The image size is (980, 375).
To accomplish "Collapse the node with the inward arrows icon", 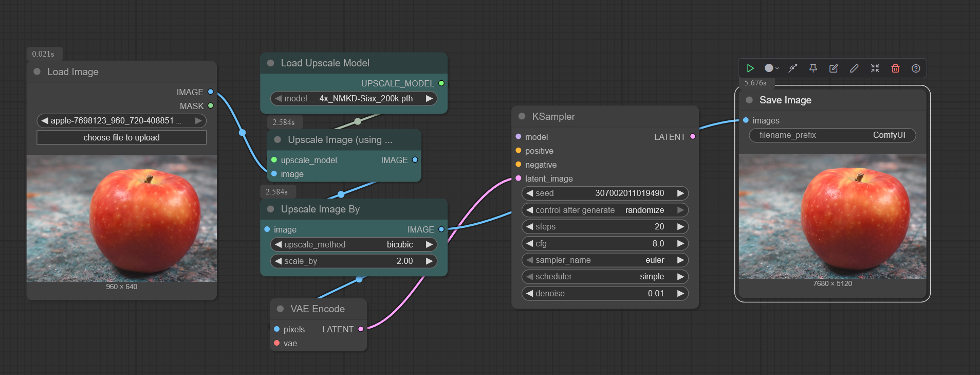I will [x=875, y=68].
